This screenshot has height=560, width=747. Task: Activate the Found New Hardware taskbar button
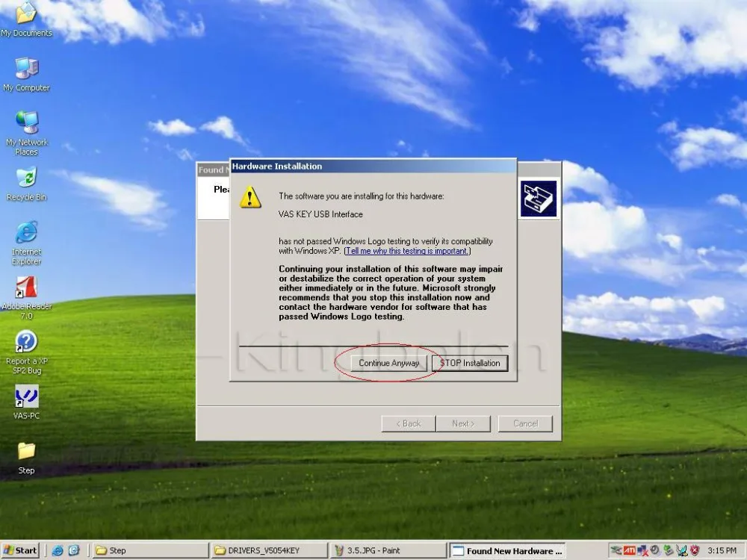click(x=507, y=550)
